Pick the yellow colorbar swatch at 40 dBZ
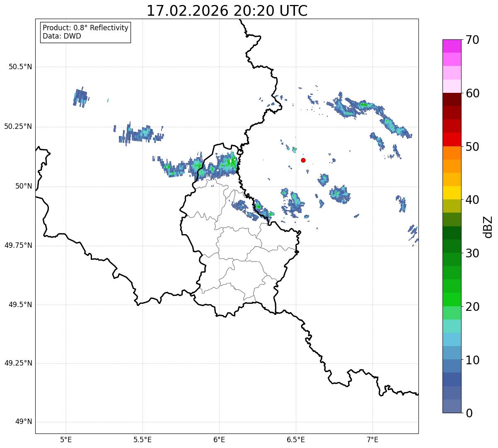 452,193
